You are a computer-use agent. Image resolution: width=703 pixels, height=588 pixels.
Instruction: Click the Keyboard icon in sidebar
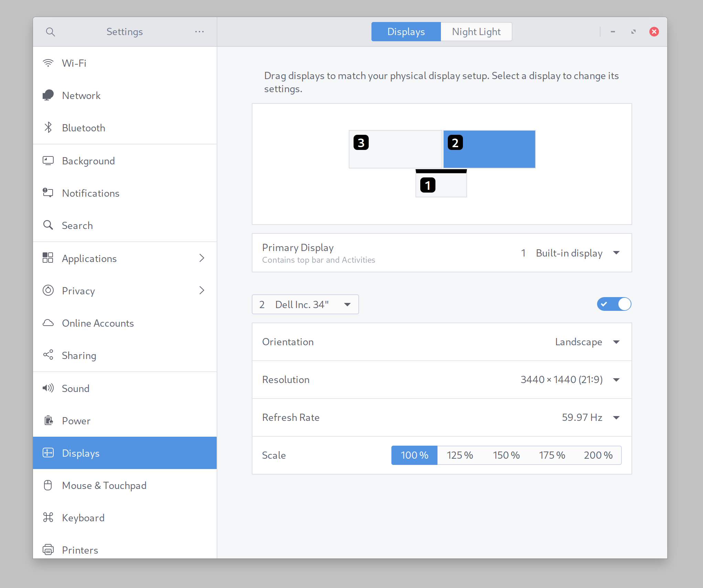[x=48, y=518]
